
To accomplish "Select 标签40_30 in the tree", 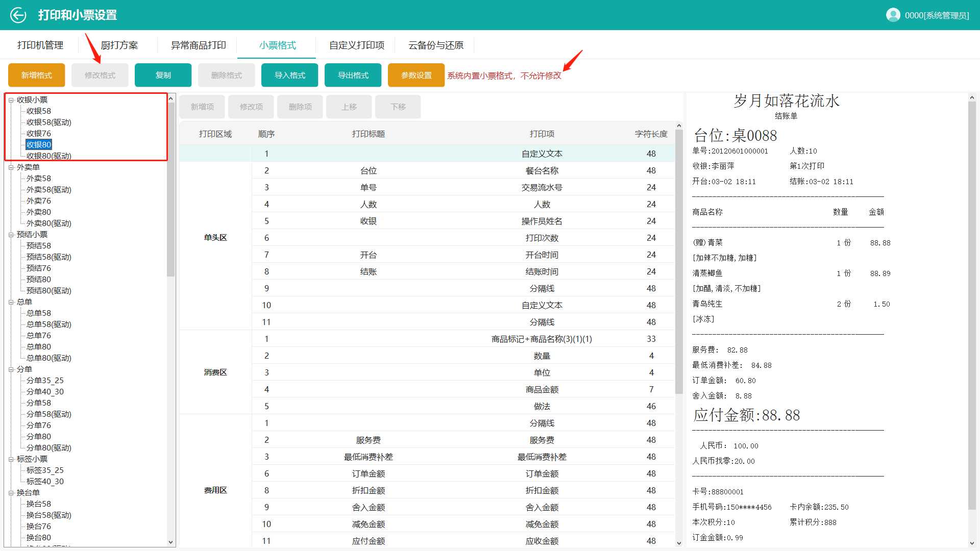I will 45,482.
